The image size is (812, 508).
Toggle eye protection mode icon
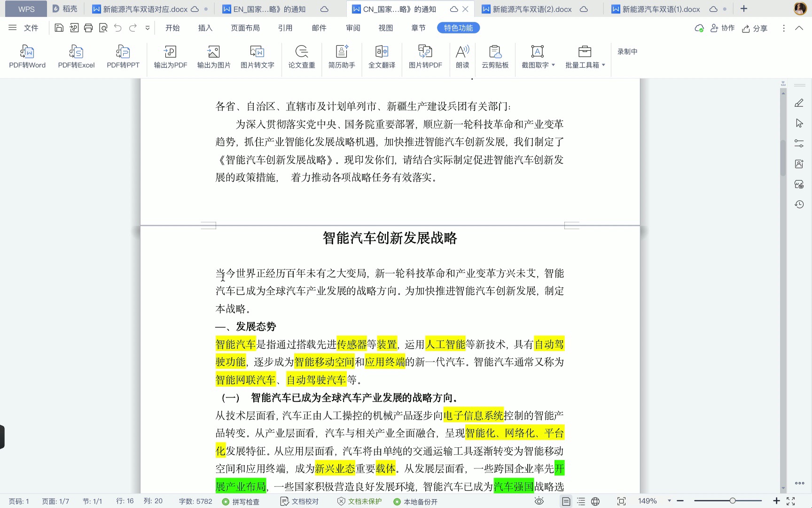pos(539,501)
